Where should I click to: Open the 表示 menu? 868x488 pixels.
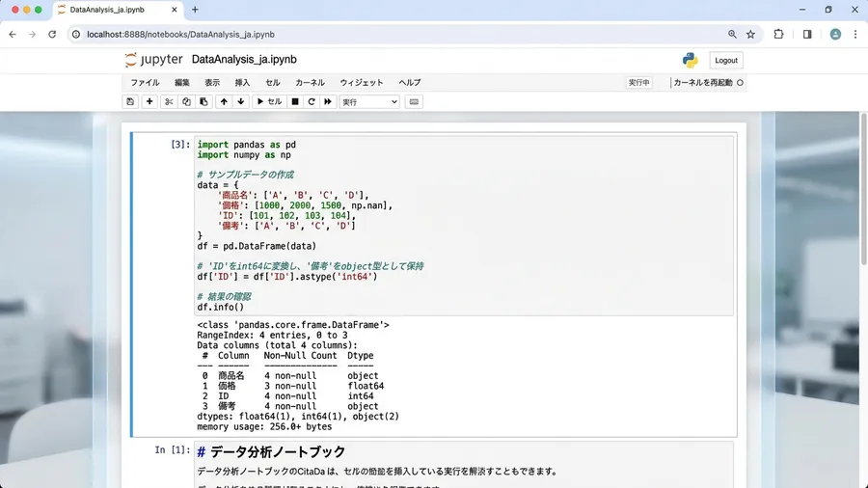click(x=212, y=82)
